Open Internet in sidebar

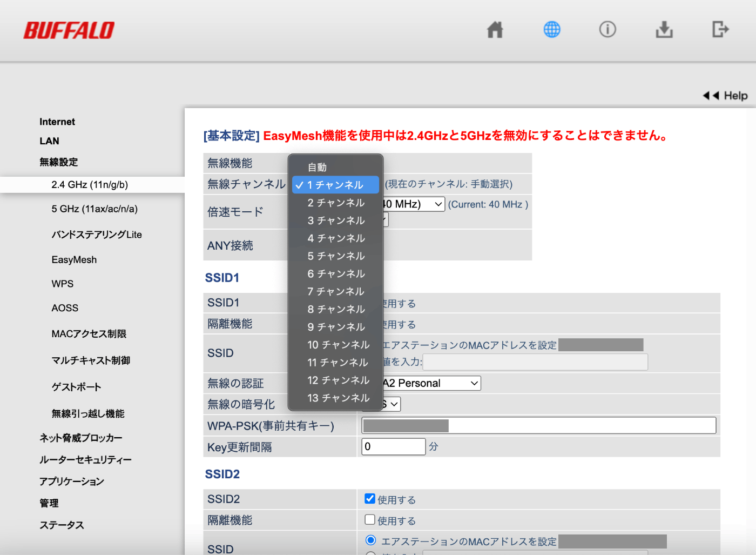click(57, 122)
